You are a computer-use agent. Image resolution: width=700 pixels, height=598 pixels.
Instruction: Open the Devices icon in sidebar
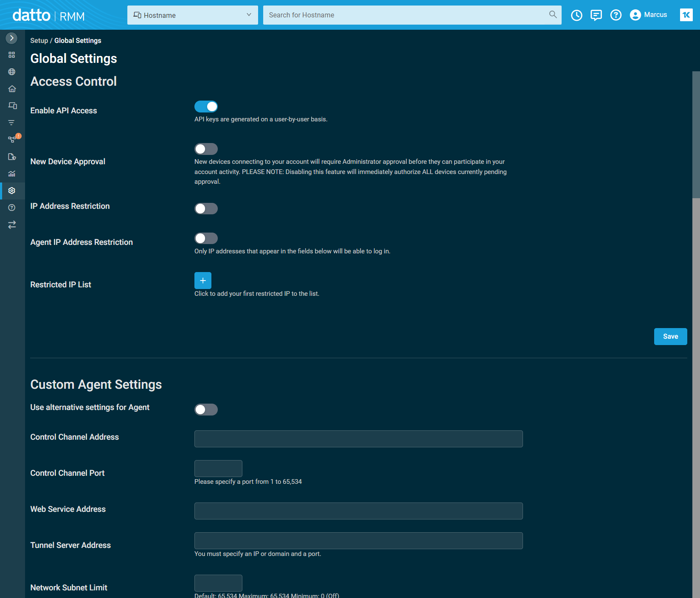coord(13,106)
